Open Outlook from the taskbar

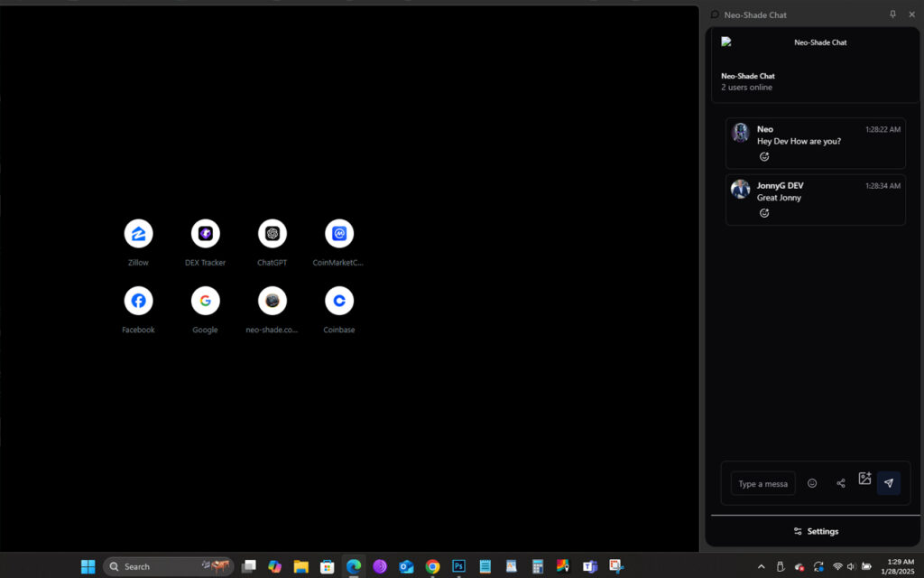point(406,567)
